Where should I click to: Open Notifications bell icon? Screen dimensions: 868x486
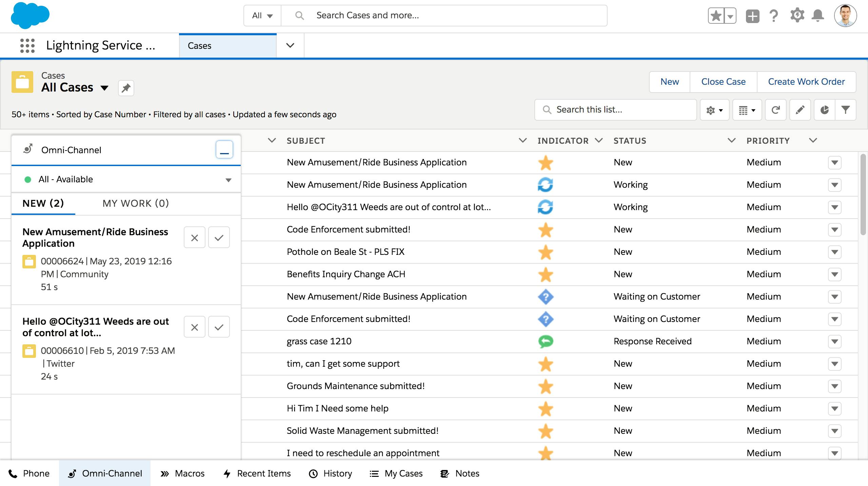pos(818,16)
